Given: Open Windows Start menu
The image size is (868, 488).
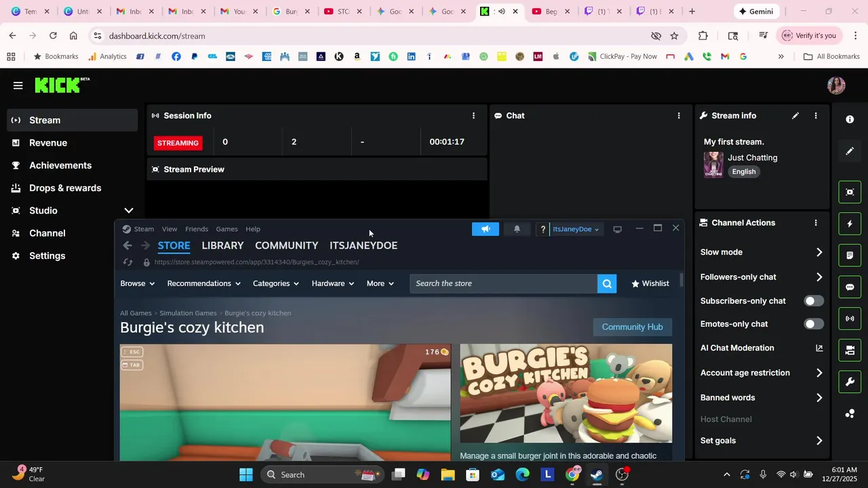Looking at the screenshot, I should (245, 474).
